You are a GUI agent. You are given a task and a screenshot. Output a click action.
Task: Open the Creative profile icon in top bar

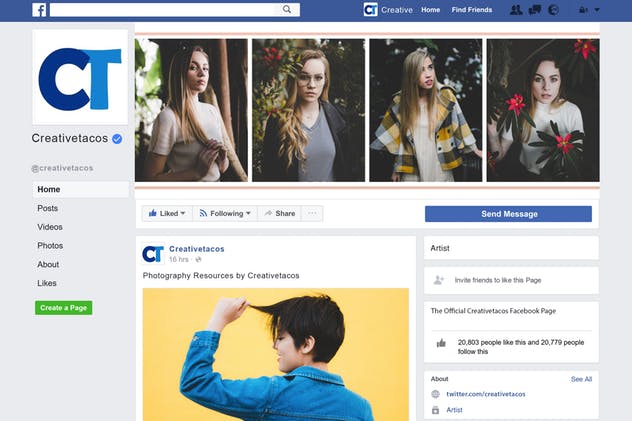(370, 10)
